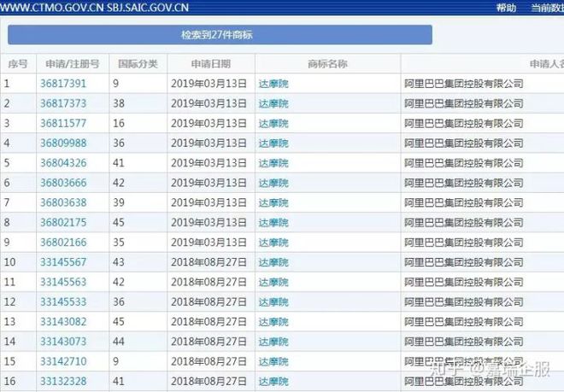
Task: Open 达摩院 trademark in row 6
Action: pos(273,182)
